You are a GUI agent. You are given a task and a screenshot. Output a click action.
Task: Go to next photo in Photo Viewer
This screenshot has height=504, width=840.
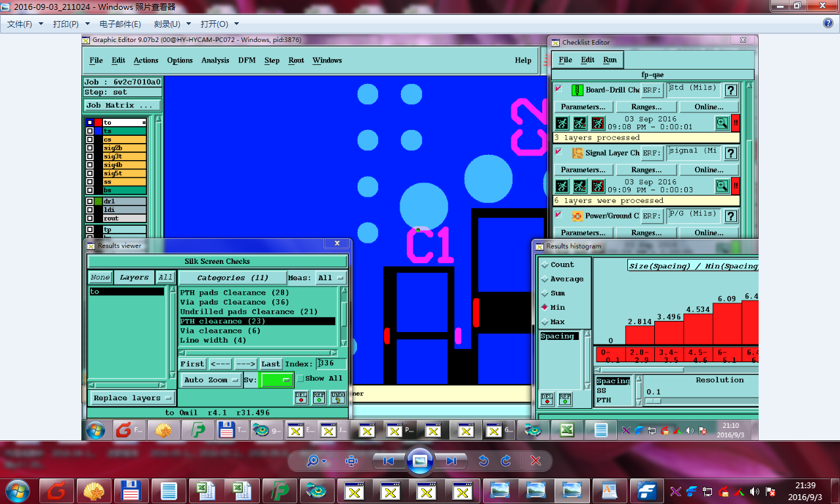coord(451,461)
